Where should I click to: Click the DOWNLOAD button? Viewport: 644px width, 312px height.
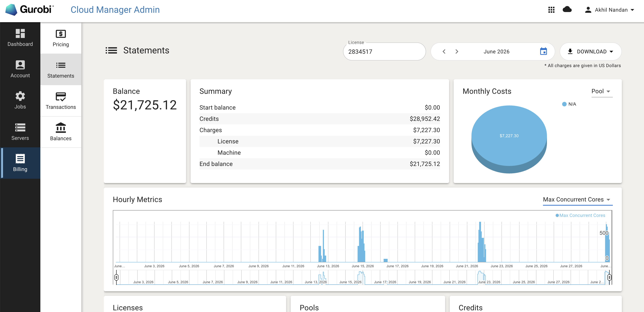click(x=590, y=51)
